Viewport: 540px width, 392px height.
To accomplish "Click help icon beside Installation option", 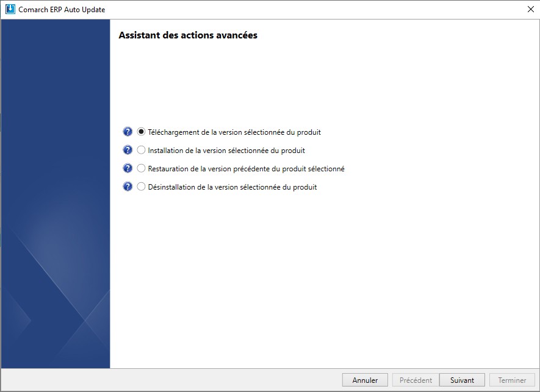I will tap(128, 150).
